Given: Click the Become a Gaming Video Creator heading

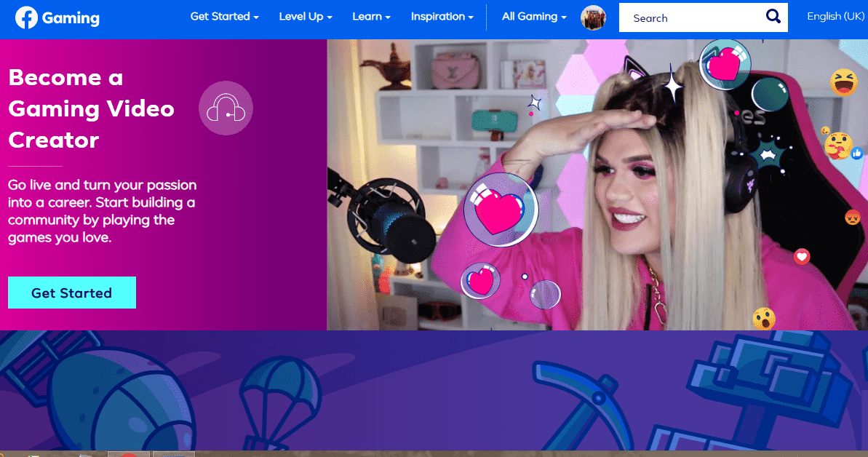Looking at the screenshot, I should pyautogui.click(x=92, y=108).
